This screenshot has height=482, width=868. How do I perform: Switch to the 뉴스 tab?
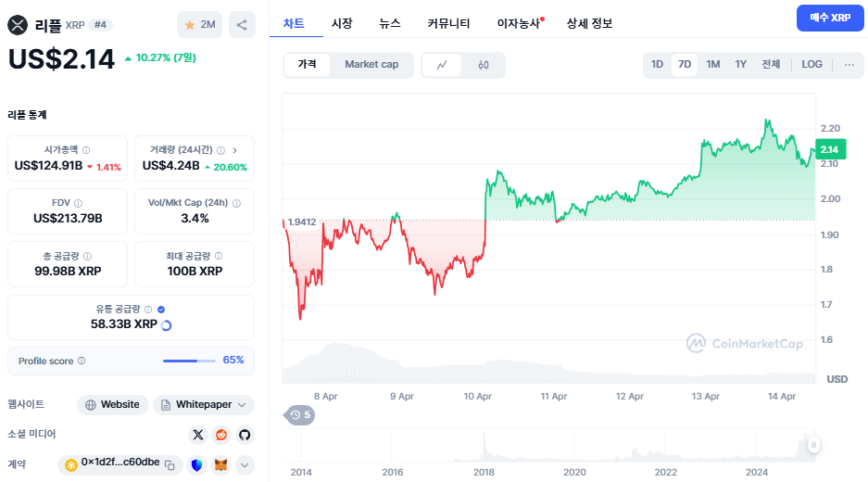pos(390,23)
